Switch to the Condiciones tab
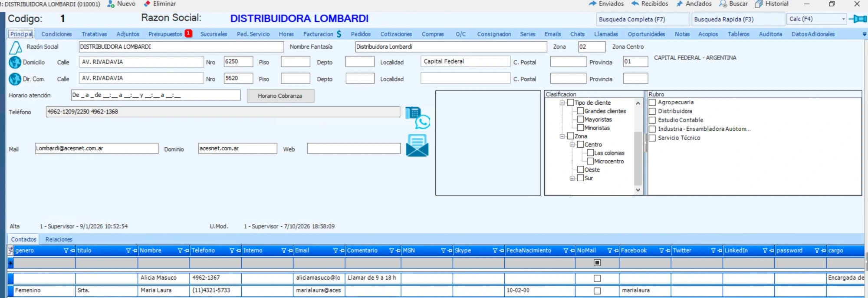The width and height of the screenshot is (868, 298). [x=56, y=34]
